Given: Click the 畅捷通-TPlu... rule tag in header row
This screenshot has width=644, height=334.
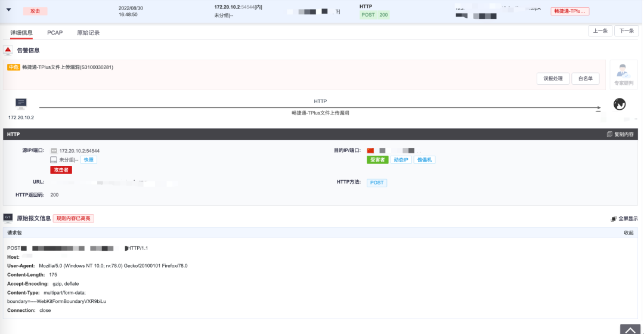Looking at the screenshot, I should pyautogui.click(x=569, y=11).
